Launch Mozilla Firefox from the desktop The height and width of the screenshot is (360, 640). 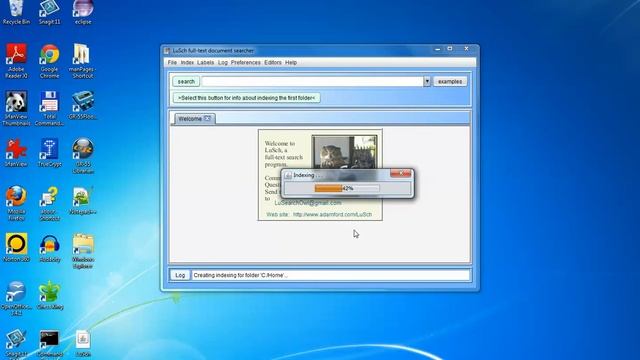(x=16, y=204)
